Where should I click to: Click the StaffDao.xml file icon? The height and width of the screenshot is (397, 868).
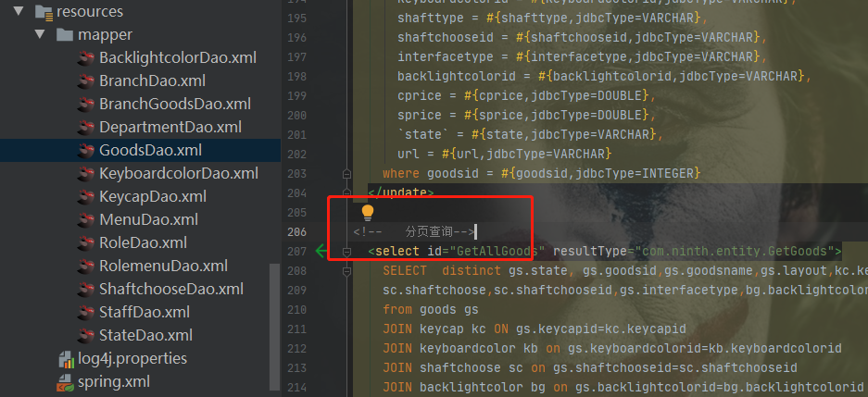[x=85, y=313]
